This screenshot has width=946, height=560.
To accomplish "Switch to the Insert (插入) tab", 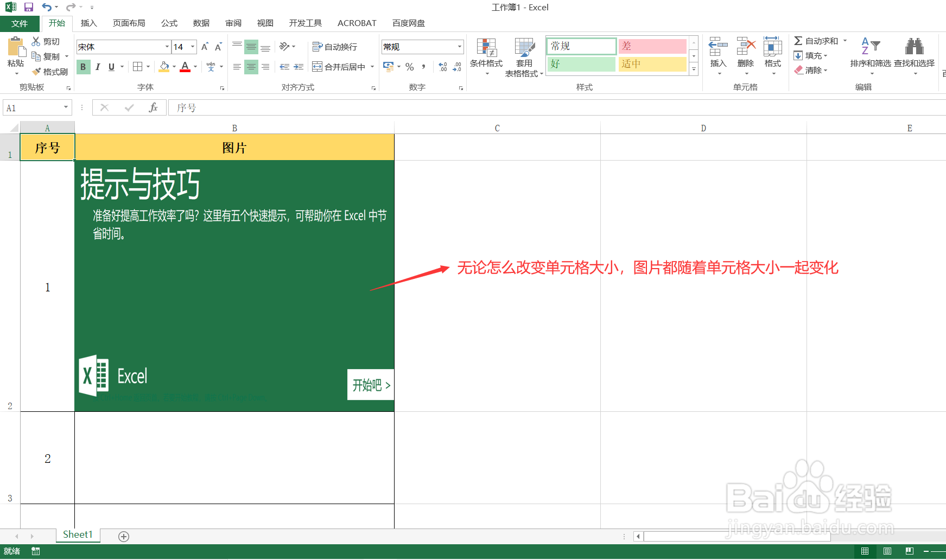I will click(88, 23).
